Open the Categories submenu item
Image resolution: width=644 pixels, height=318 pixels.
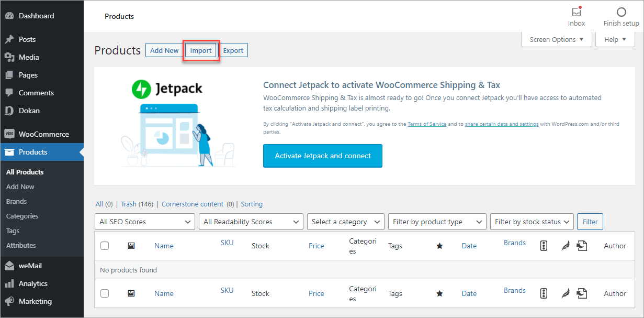[x=22, y=216]
